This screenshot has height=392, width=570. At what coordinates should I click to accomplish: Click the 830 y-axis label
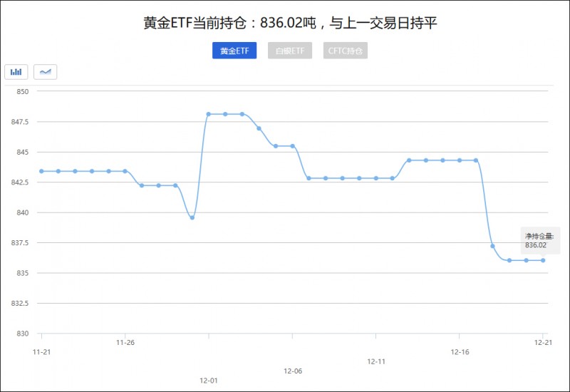coord(23,334)
